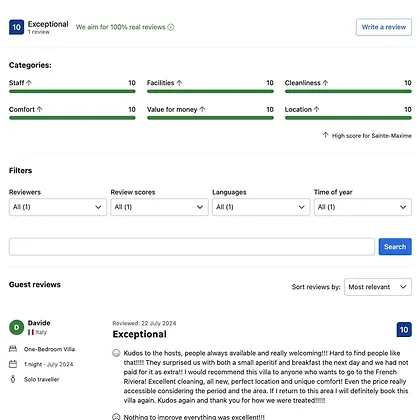Expand the Languages filter dropdown
The height and width of the screenshot is (420, 420).
[x=261, y=207]
